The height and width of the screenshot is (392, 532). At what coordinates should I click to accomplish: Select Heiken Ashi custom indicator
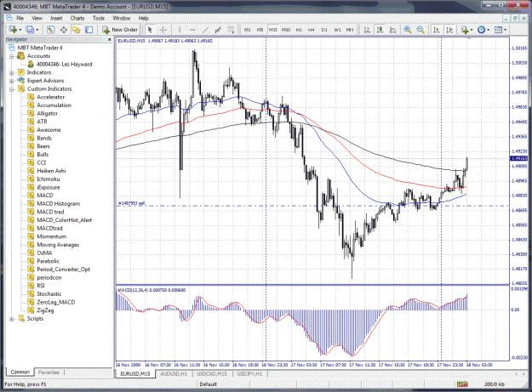click(51, 171)
